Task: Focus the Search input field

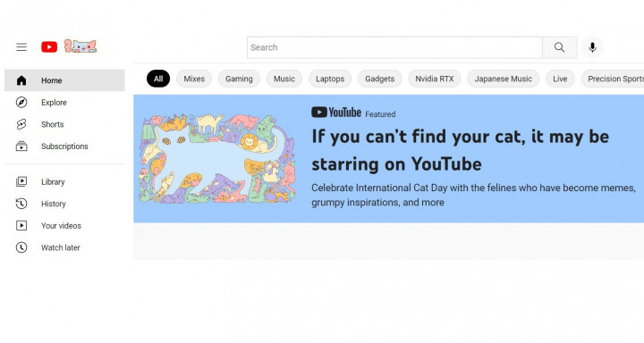Action: tap(394, 47)
